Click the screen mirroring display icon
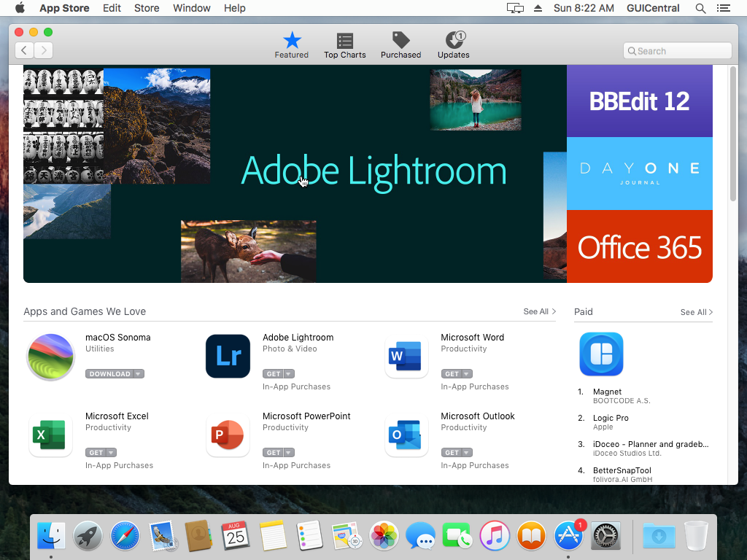Screen dimensions: 747x560 (x=515, y=8)
